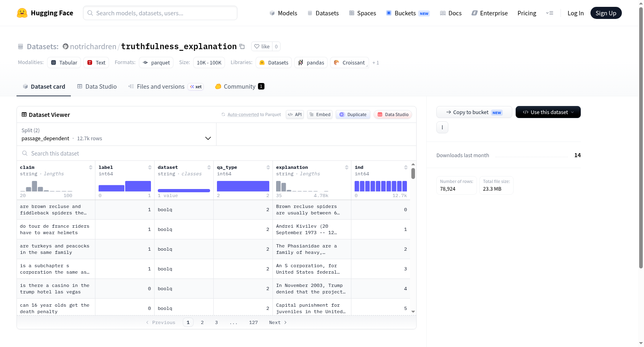
Task: Go to Buckets in the navigation bar
Action: point(408,13)
